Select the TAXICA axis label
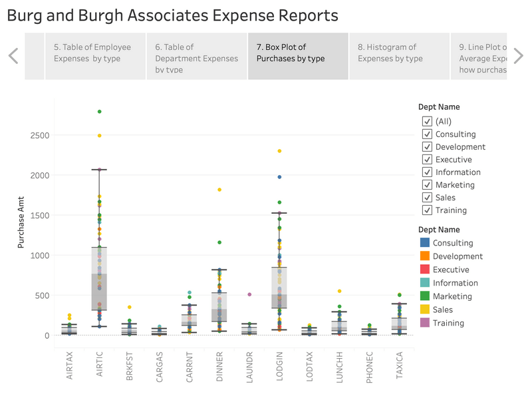This screenshot has width=532, height=398. [400, 365]
